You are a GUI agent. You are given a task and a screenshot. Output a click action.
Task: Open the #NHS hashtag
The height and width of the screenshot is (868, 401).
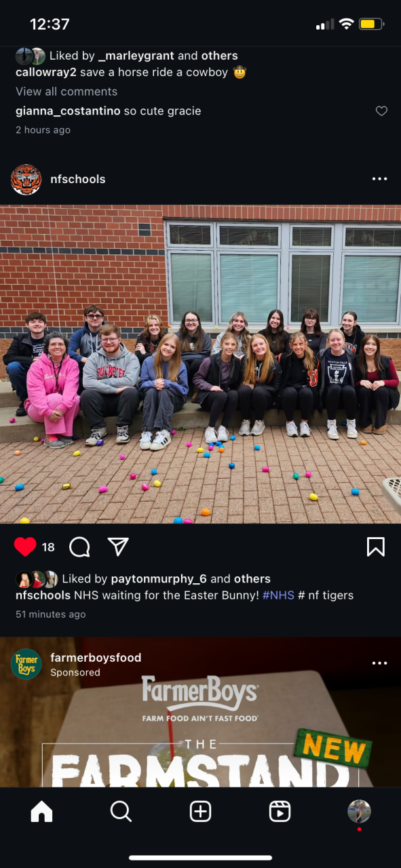click(278, 595)
